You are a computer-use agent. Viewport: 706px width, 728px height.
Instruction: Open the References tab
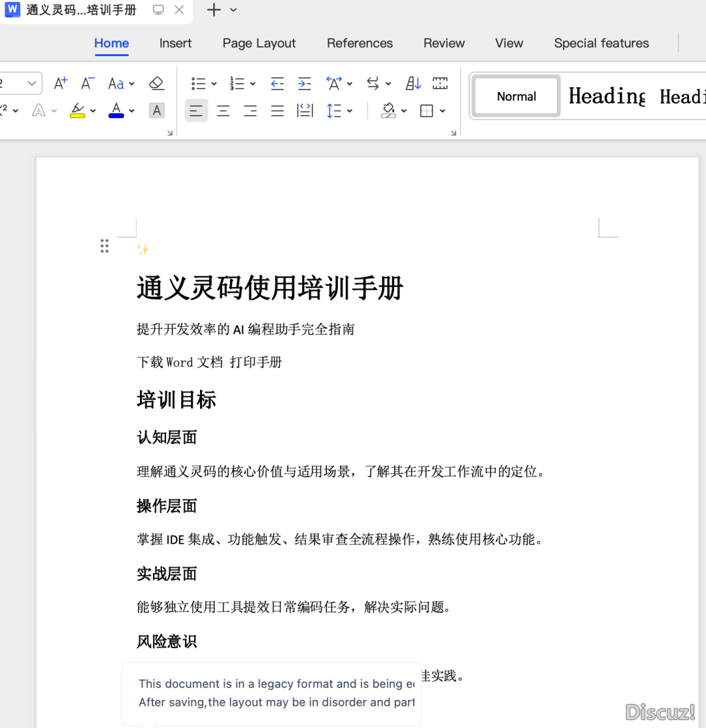(x=360, y=43)
